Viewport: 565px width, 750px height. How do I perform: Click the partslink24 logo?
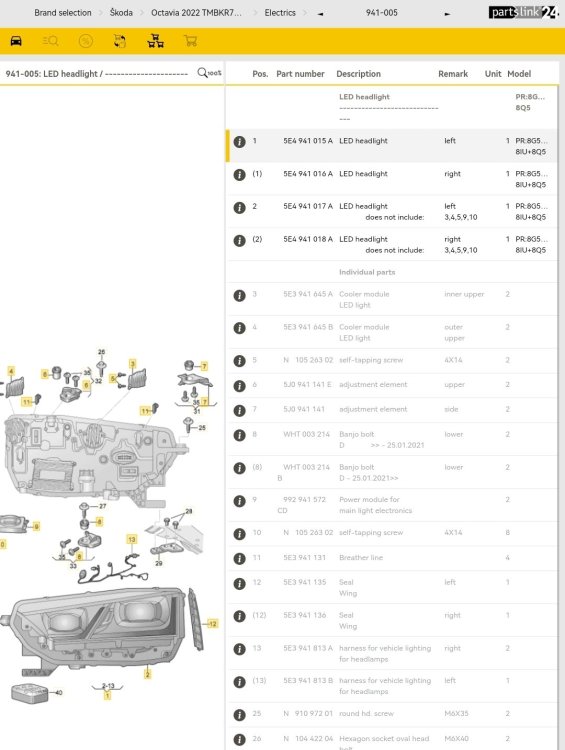[523, 12]
